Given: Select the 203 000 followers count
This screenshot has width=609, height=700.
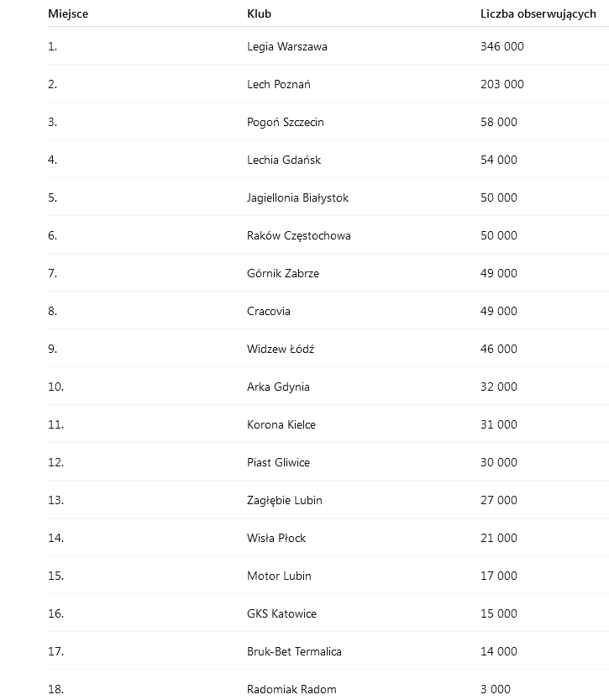Looking at the screenshot, I should [501, 85].
